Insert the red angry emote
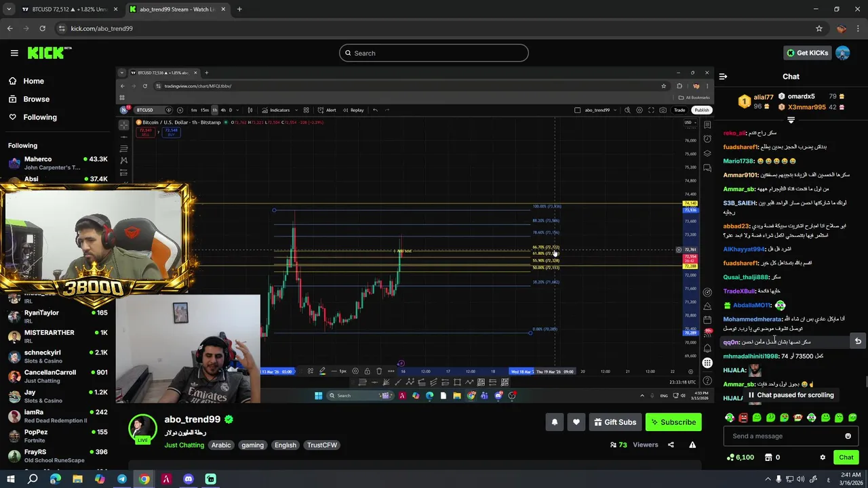Viewport: 868px width, 488px height. 743,418
